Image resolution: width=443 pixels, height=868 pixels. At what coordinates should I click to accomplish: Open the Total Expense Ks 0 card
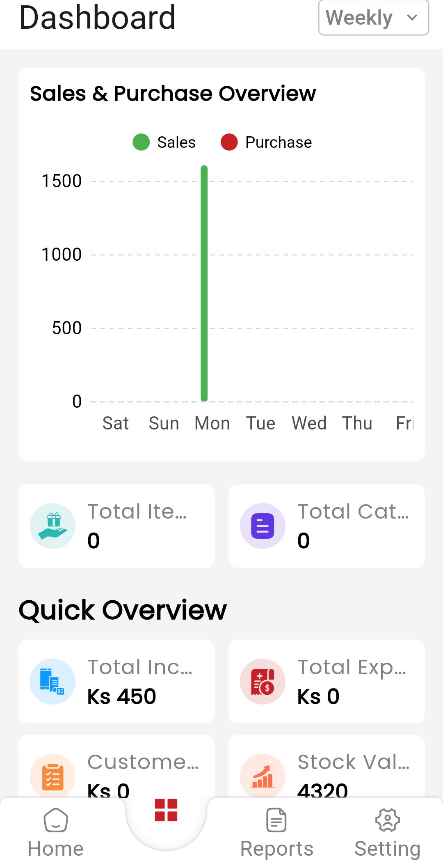coord(327,682)
